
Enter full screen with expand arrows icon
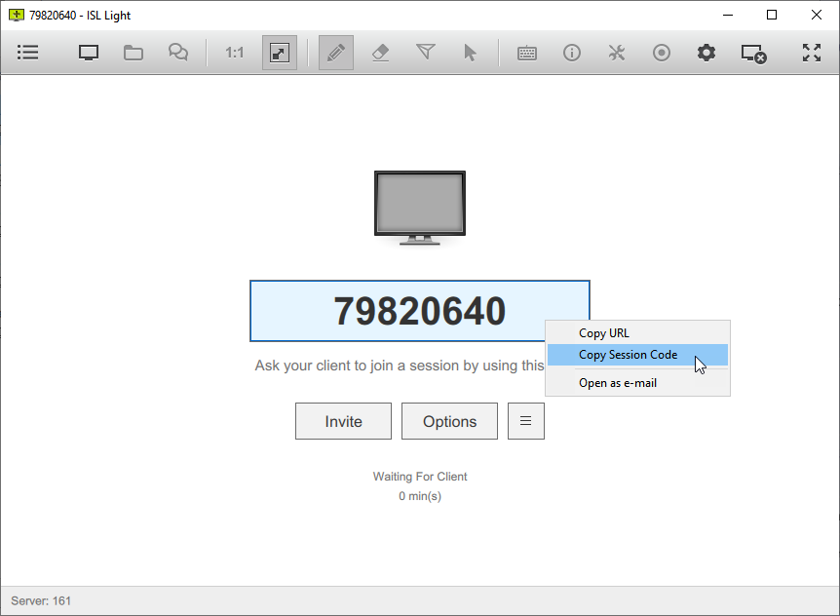click(x=811, y=53)
